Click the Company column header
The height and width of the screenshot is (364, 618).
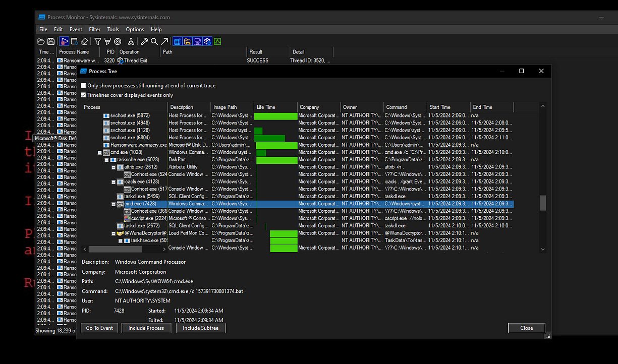click(x=319, y=107)
